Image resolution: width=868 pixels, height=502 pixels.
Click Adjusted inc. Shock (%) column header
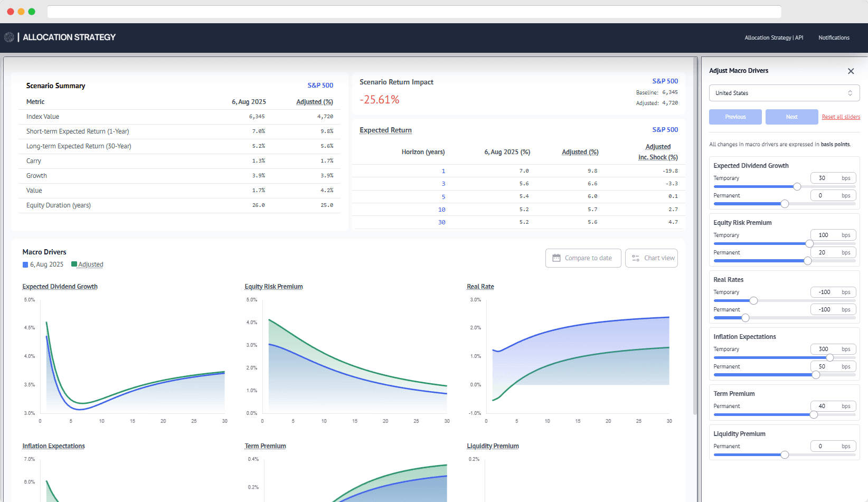658,152
